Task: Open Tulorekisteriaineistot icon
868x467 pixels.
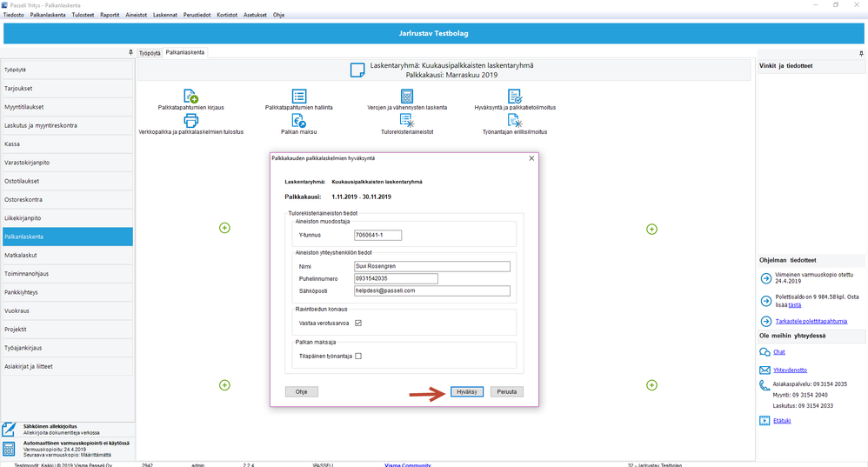Action: pyautogui.click(x=407, y=121)
